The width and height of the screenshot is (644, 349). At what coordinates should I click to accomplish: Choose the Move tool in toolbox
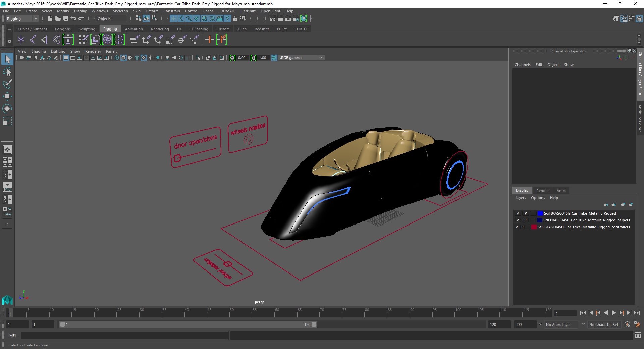pyautogui.click(x=7, y=96)
